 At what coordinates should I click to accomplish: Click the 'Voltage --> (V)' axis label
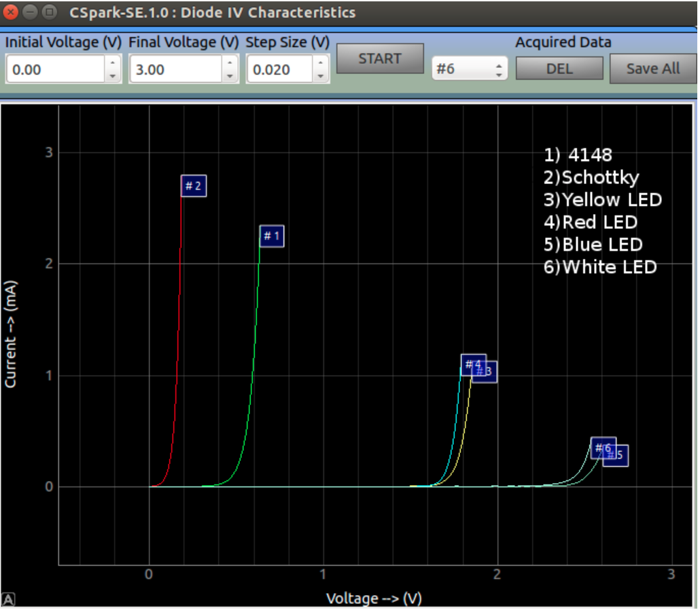coord(374,598)
